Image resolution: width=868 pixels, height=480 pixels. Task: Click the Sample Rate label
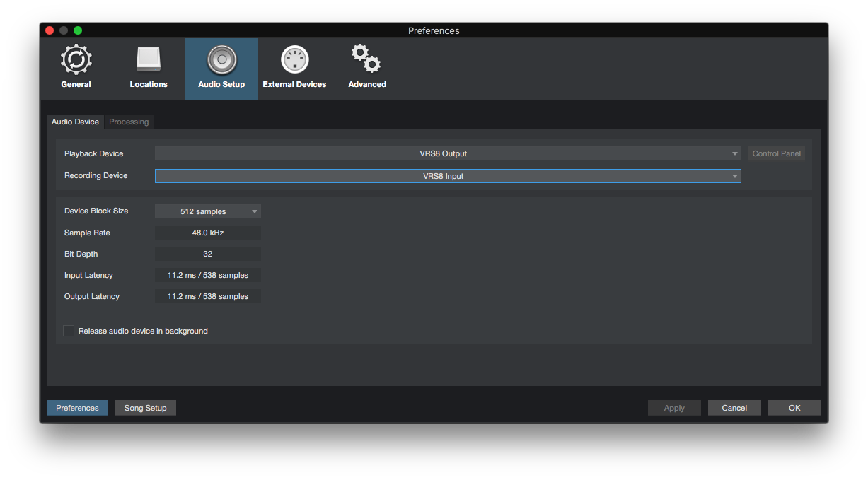(87, 233)
